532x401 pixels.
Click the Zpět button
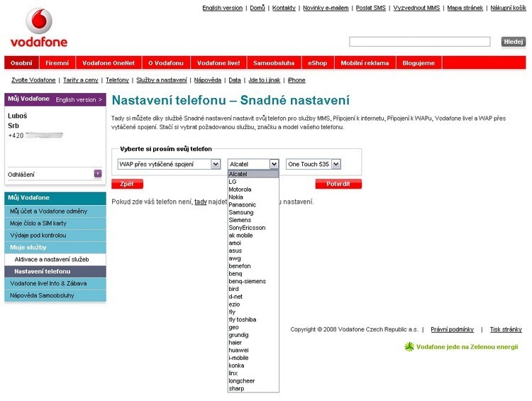click(127, 184)
